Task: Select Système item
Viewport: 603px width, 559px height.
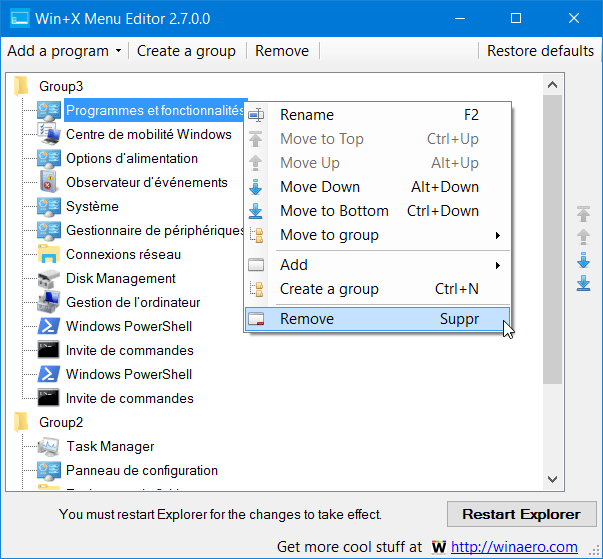Action: [92, 206]
